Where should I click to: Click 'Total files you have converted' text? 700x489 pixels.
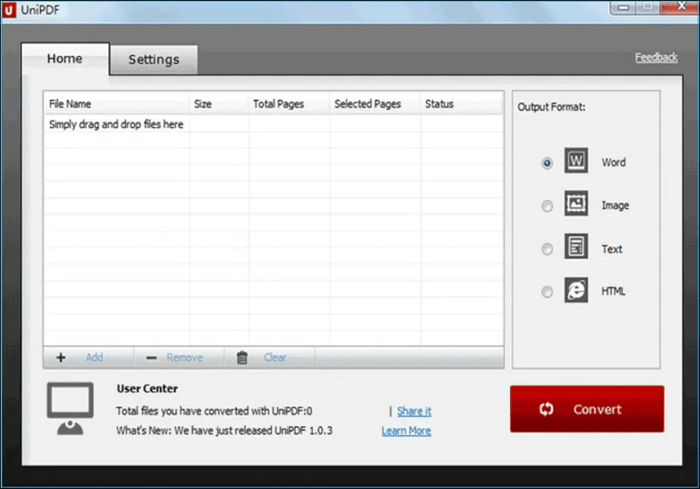click(214, 411)
